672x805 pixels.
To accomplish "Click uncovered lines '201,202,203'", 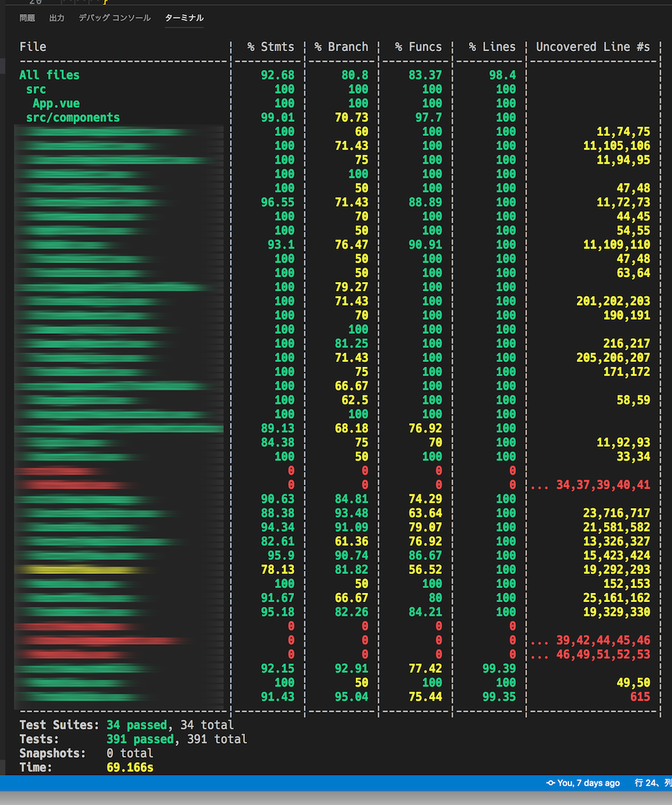I will coord(613,301).
